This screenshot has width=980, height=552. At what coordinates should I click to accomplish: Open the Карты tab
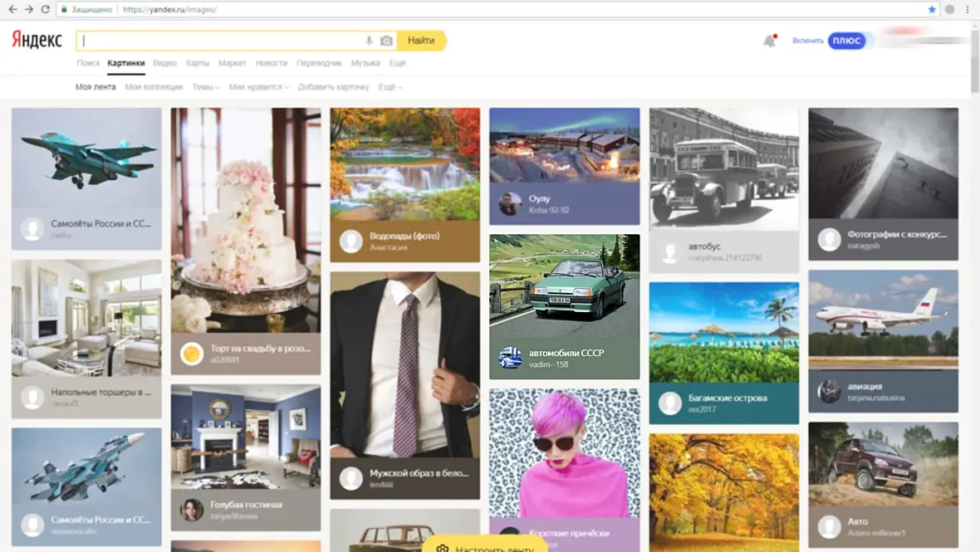(x=198, y=63)
